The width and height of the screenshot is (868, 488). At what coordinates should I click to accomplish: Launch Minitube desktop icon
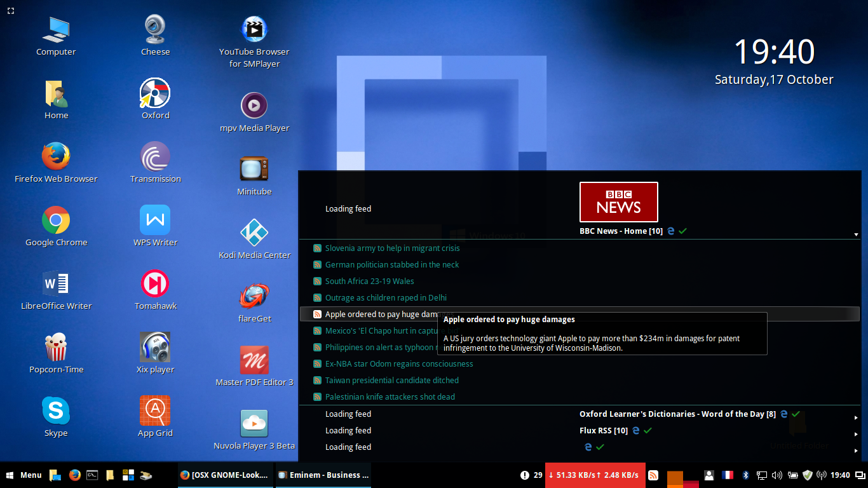point(254,176)
